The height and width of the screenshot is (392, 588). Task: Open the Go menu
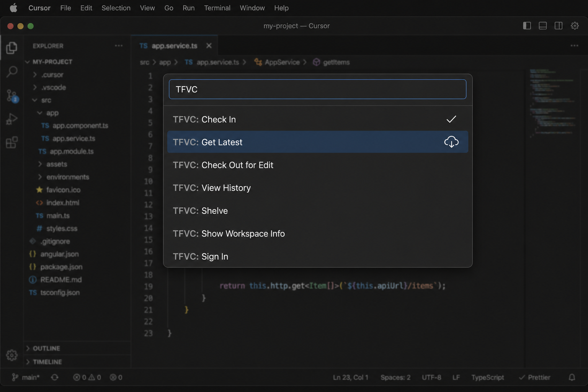pos(169,8)
